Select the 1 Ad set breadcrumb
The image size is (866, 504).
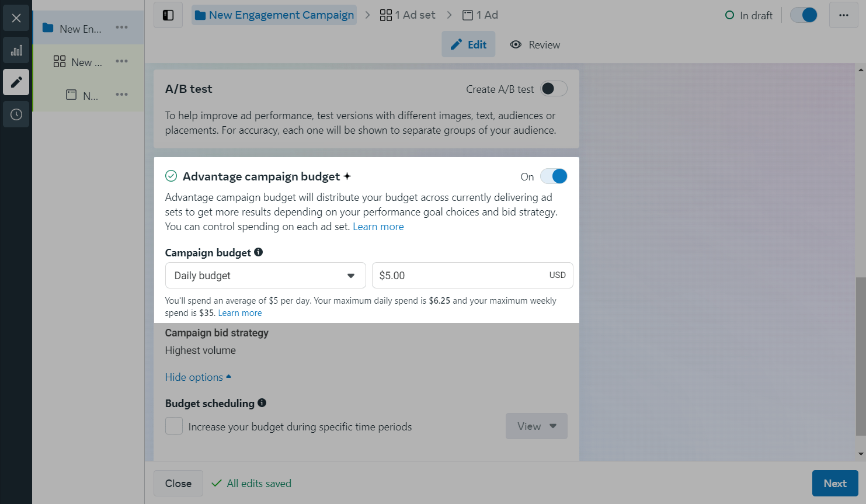[408, 15]
